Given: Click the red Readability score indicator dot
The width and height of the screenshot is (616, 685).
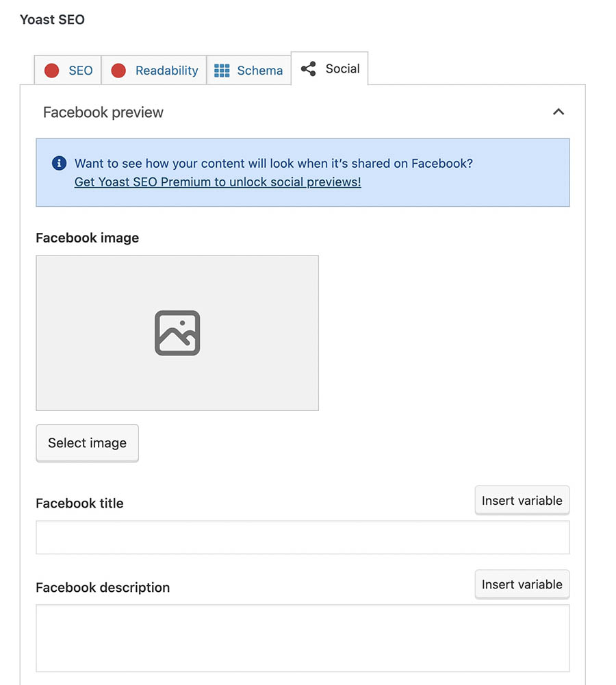Looking at the screenshot, I should [x=118, y=71].
